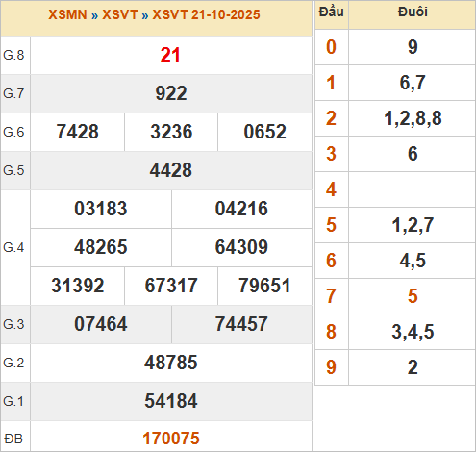Viewport: 476px width, 452px height.
Task: Open the XSVT breadcrumb link
Action: pyautogui.click(x=119, y=14)
